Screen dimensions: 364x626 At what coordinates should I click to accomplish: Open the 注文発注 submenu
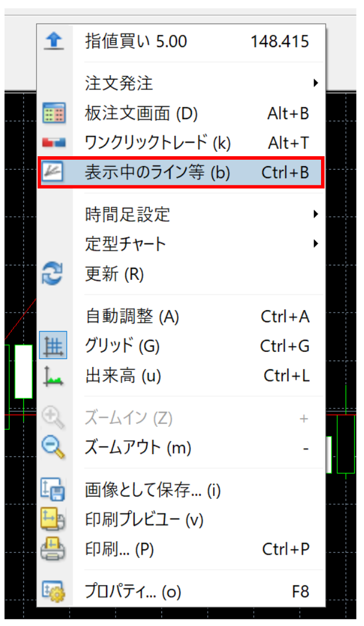pyautogui.click(x=181, y=84)
